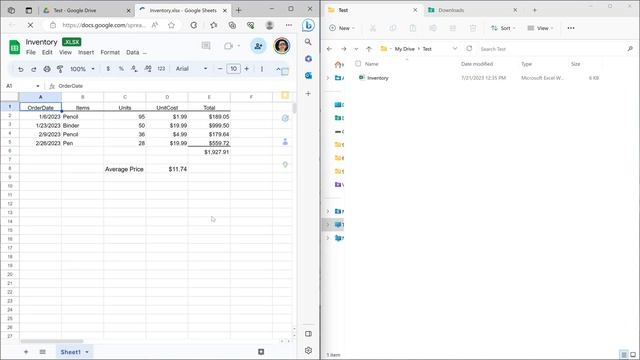Open more number formats (123)
640x360 pixels.
point(161,69)
